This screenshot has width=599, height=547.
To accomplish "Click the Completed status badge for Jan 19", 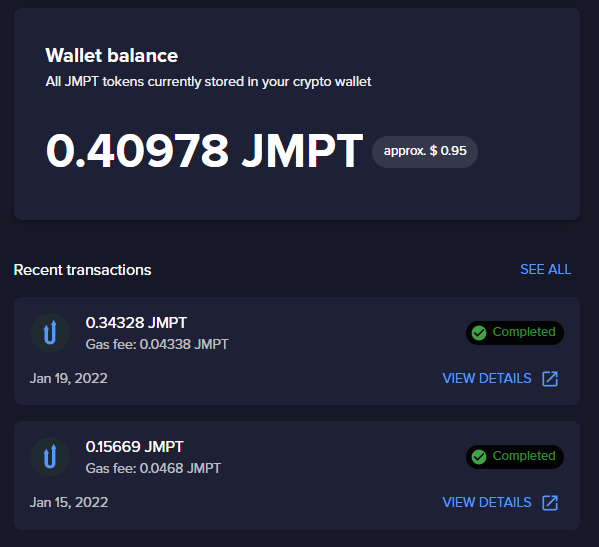I will click(x=515, y=333).
